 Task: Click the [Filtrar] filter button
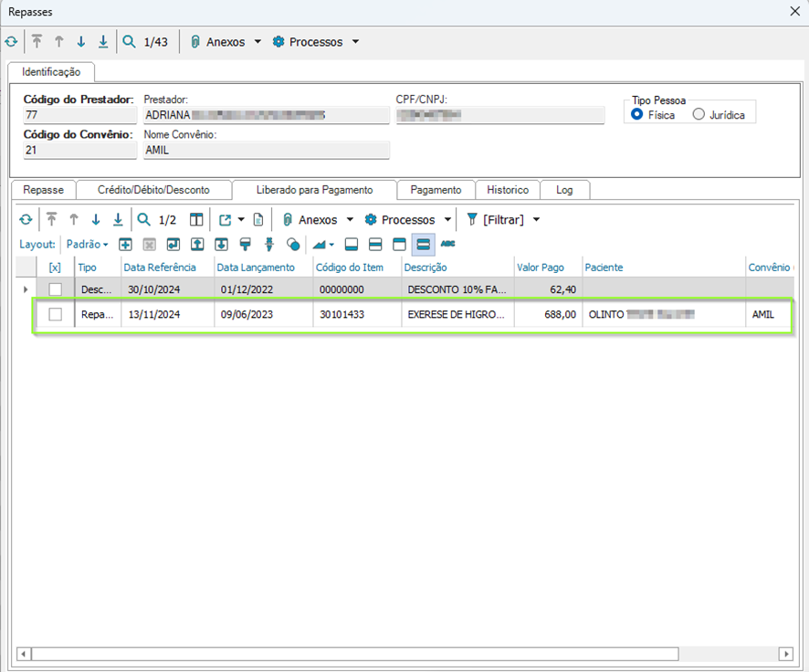(495, 220)
